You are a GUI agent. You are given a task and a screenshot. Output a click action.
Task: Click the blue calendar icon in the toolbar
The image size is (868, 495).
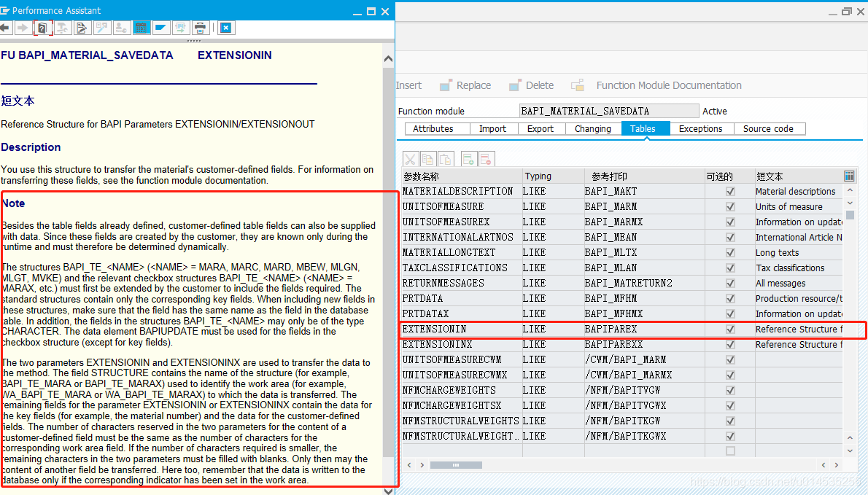pos(140,28)
